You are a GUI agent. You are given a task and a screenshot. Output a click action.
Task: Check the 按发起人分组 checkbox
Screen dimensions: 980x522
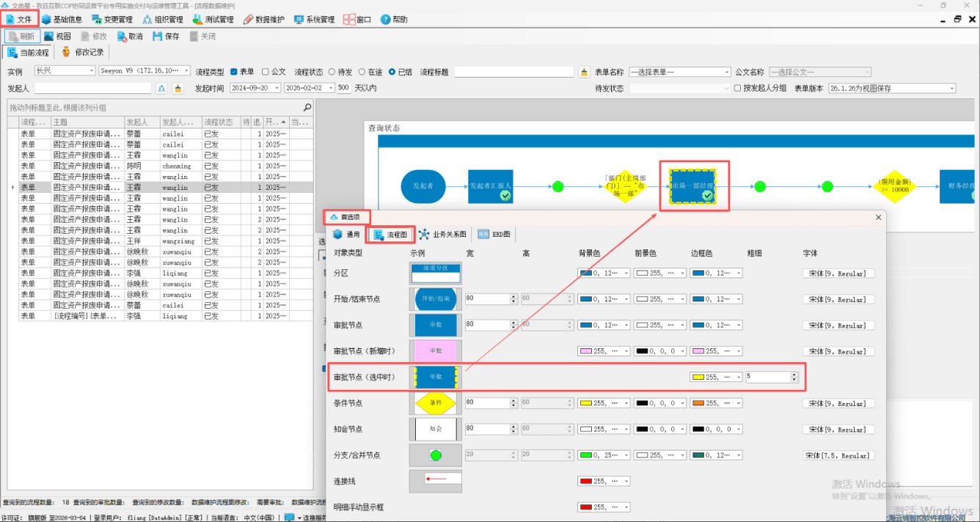tap(738, 88)
